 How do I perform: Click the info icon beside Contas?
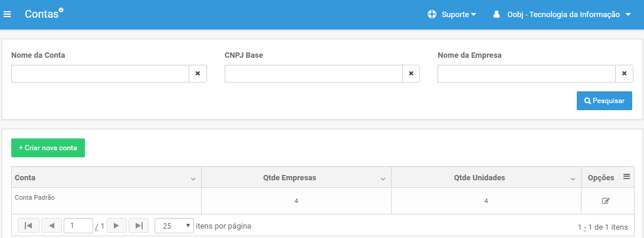pos(61,10)
